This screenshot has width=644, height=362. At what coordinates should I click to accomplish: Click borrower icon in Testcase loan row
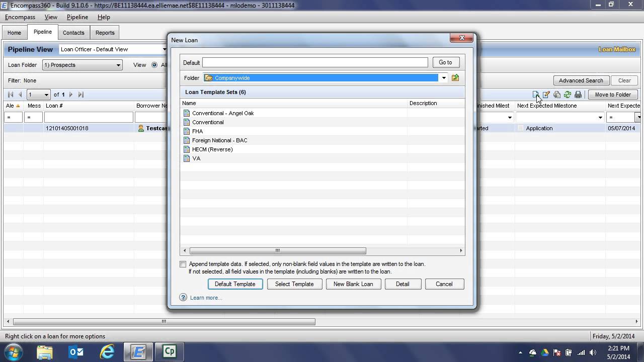pyautogui.click(x=141, y=128)
